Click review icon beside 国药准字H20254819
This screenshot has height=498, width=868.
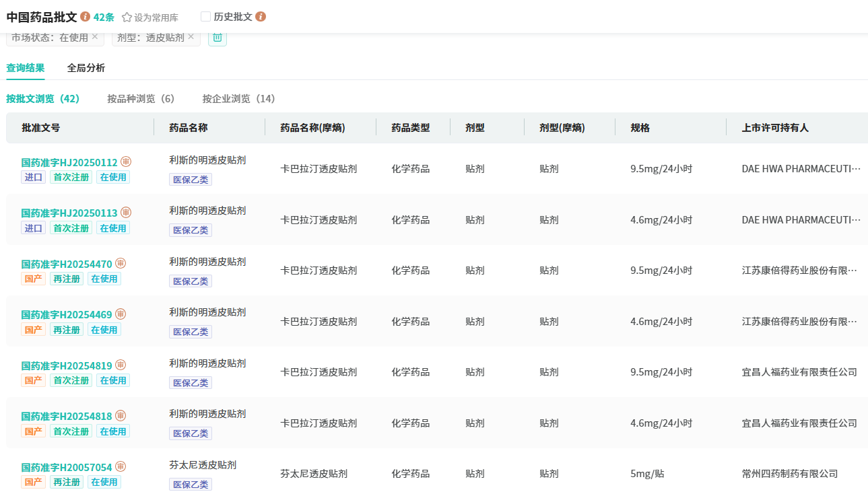[121, 365]
